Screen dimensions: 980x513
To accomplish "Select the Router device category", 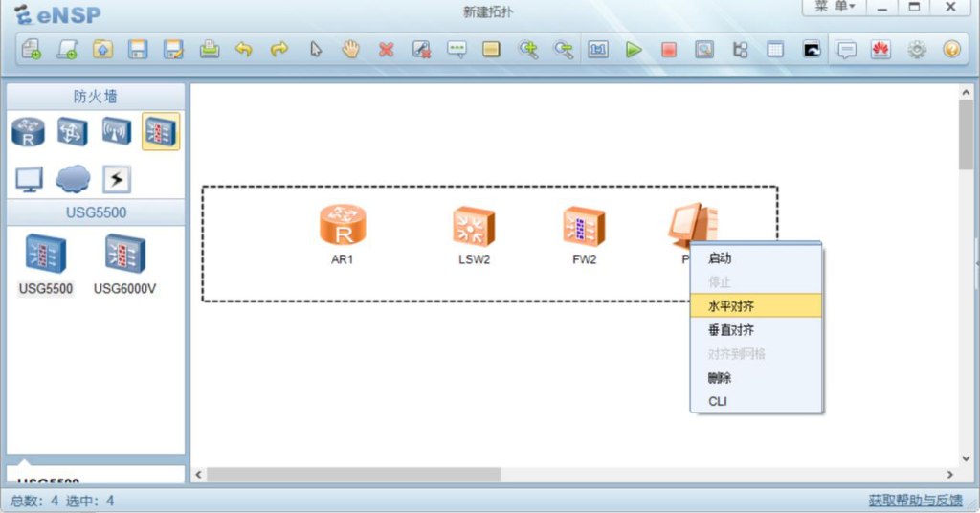I will [28, 132].
